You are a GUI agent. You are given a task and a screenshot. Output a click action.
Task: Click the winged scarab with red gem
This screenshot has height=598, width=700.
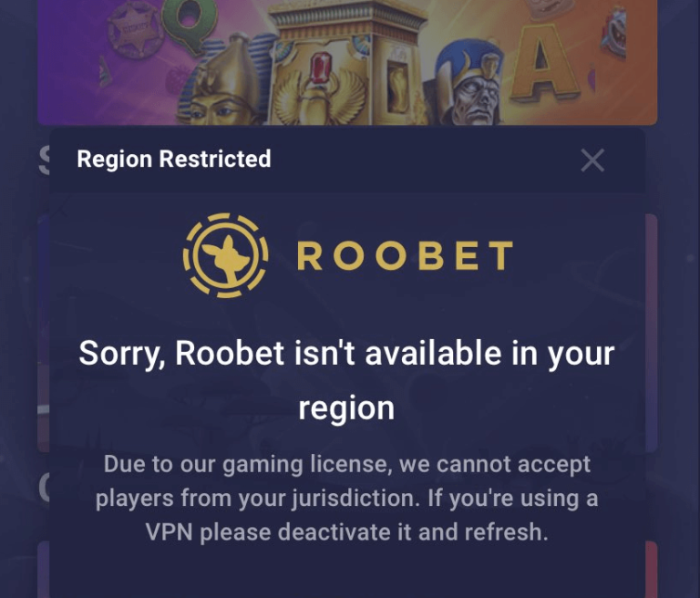pos(320,89)
